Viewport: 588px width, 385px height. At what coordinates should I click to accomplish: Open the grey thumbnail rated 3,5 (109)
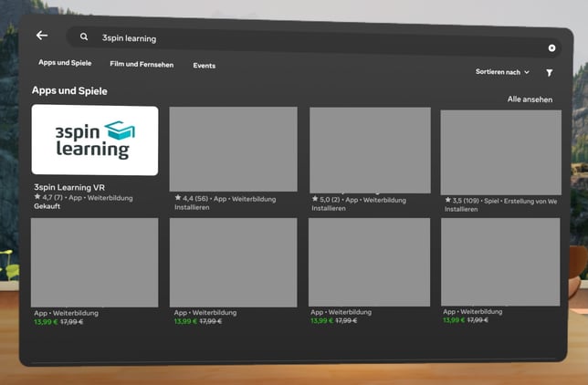tap(501, 152)
